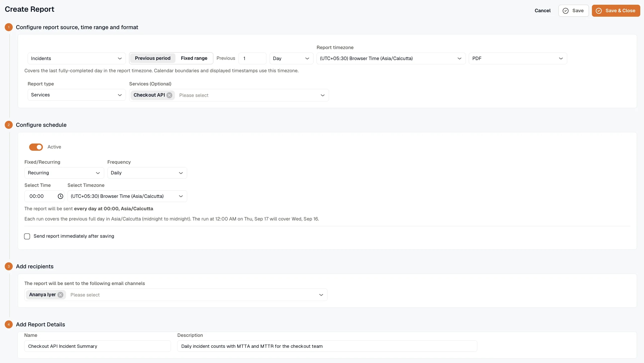Remove the Checkout API service tag
Image resolution: width=644 pixels, height=363 pixels.
[x=169, y=95]
